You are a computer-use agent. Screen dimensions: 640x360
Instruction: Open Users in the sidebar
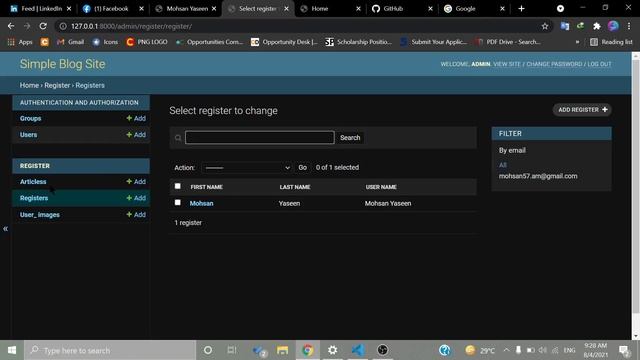pos(29,135)
